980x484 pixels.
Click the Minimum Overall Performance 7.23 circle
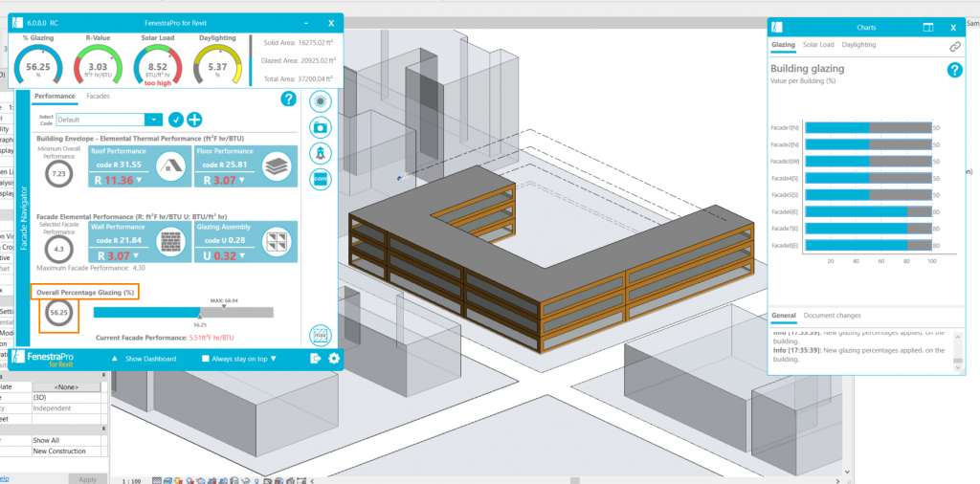(58, 173)
